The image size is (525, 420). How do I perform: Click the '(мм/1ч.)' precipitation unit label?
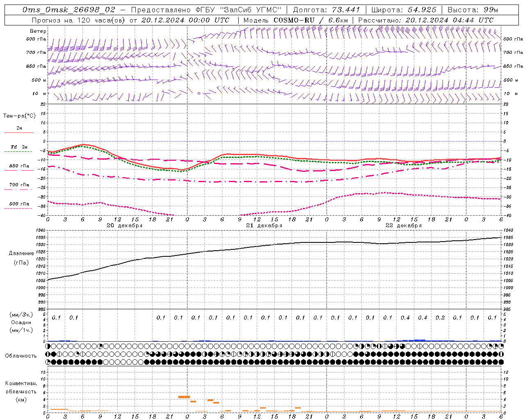coord(21,330)
